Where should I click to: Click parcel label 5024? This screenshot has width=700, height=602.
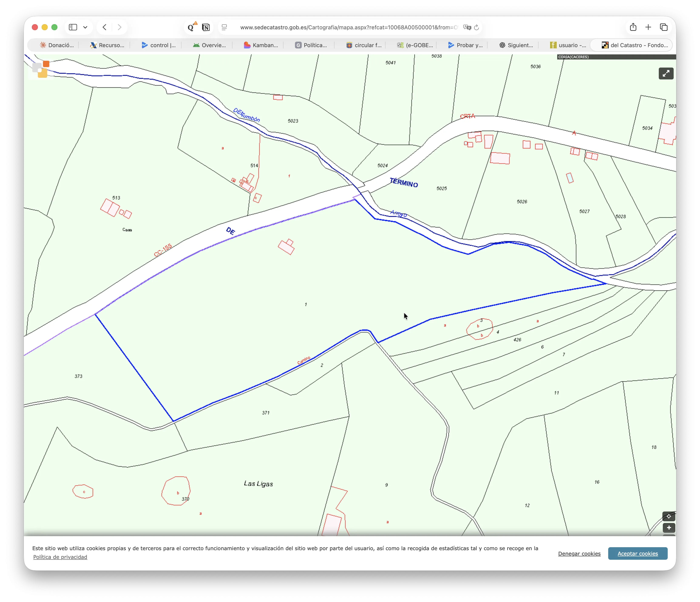click(x=383, y=165)
